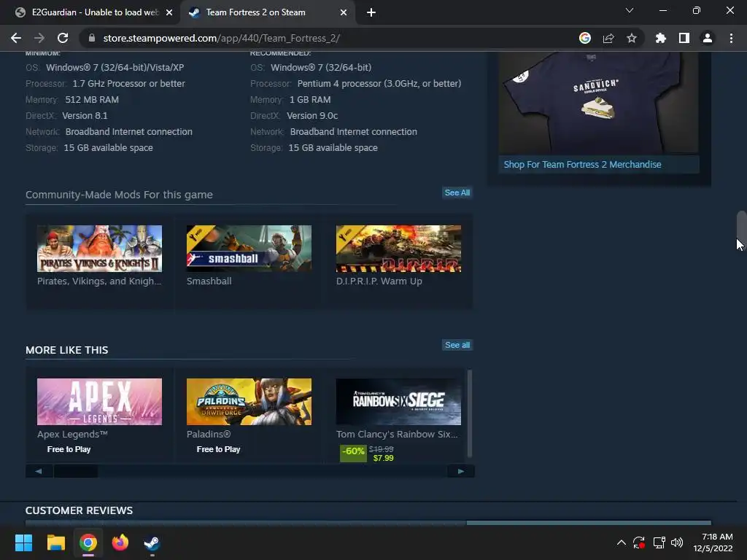Open the D.I.P.R.I.P. Warm Up thumbnail
The image size is (747, 560).
398,249
